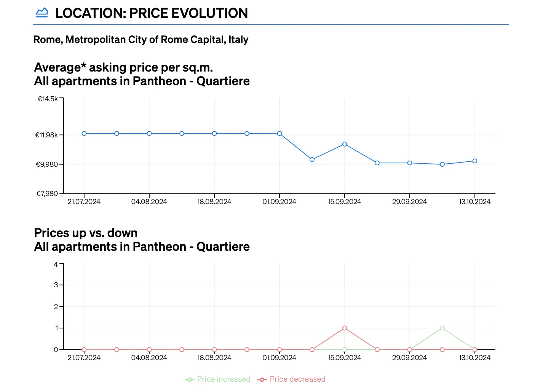The width and height of the screenshot is (543, 392).
Task: Click the "€9,980" y-axis label
Action: pos(47,164)
